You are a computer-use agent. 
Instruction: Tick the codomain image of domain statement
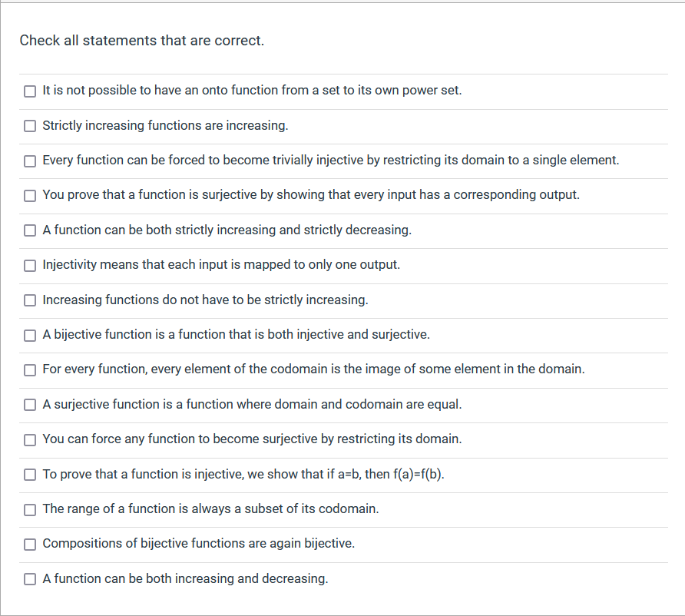[x=29, y=369]
